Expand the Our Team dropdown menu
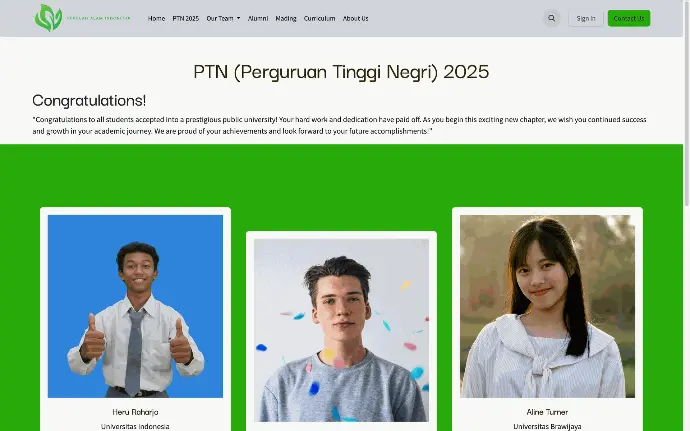The height and width of the screenshot is (431, 690). point(223,18)
